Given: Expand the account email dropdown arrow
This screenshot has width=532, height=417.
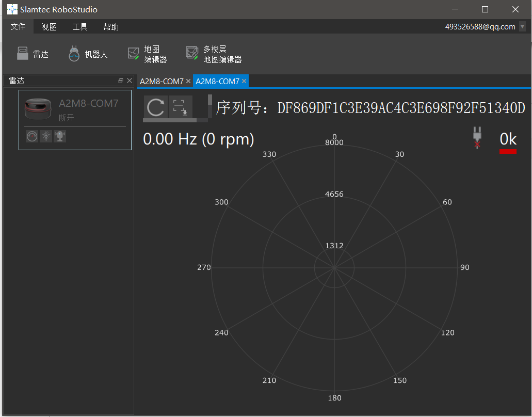Looking at the screenshot, I should pos(522,27).
